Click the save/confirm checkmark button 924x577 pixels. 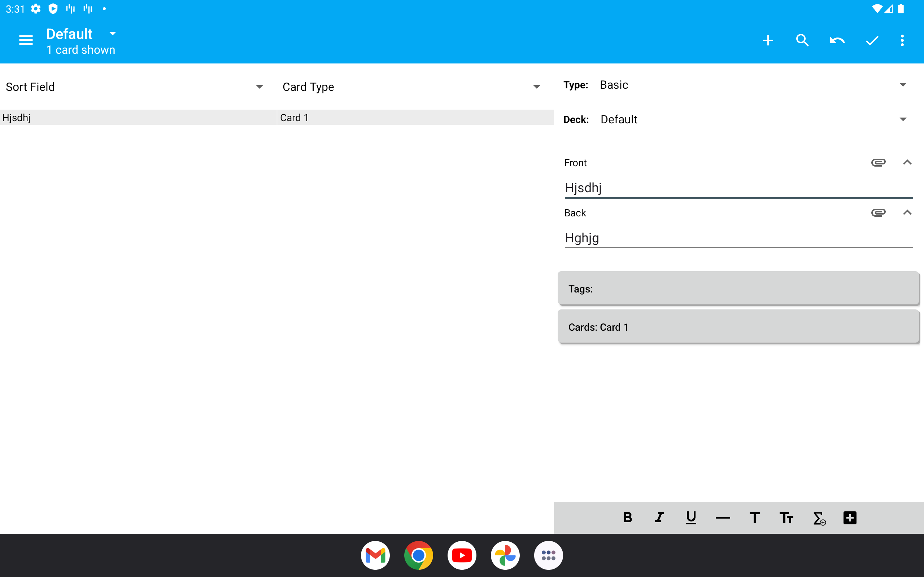point(871,40)
